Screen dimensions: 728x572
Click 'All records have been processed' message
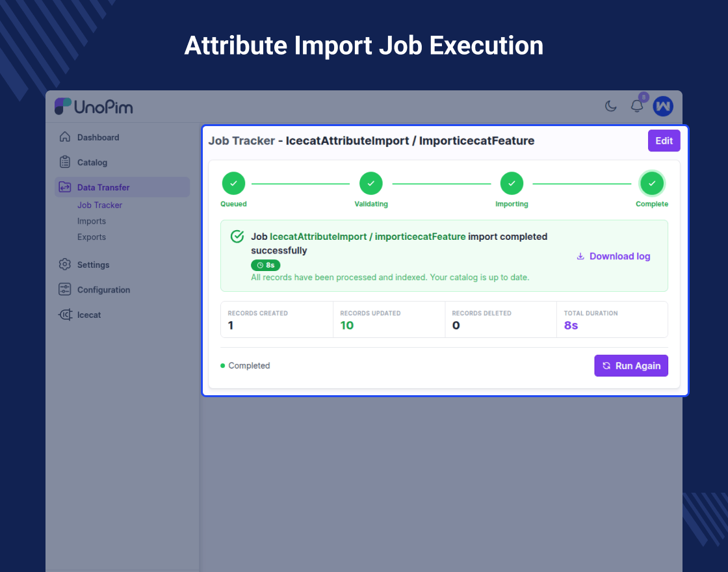[390, 278]
